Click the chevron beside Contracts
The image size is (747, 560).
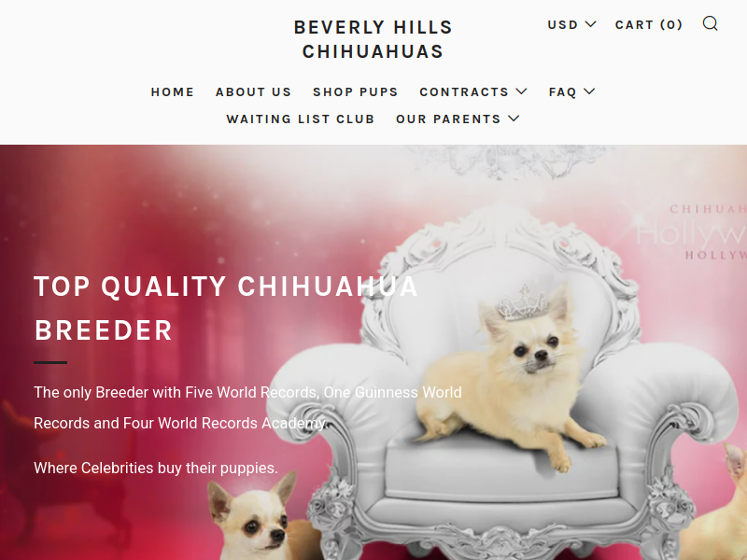tap(521, 91)
